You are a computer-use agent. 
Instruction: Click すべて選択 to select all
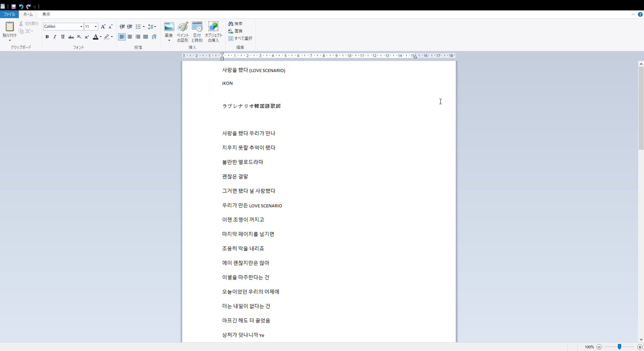pyautogui.click(x=240, y=38)
